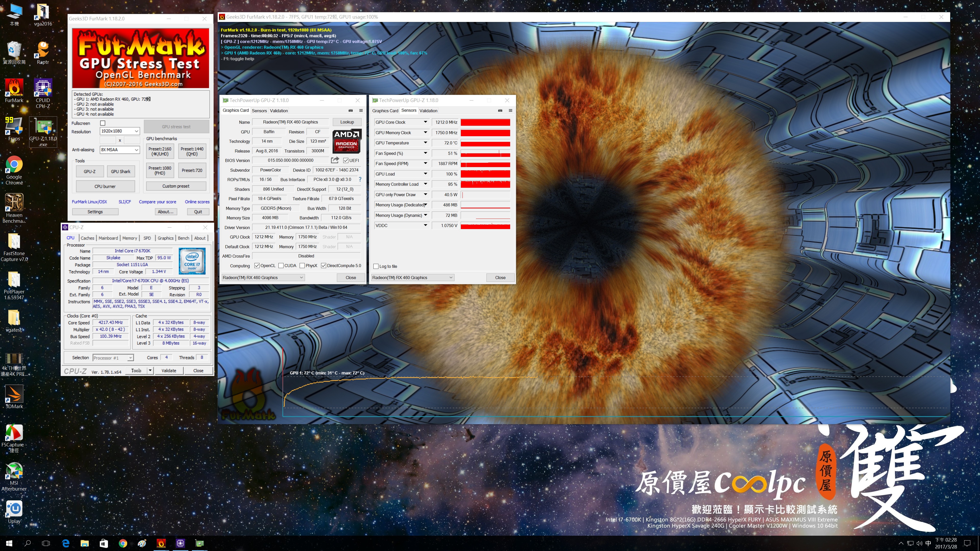Open the Recycle Bin on desktop
The image size is (980, 551).
point(14,53)
